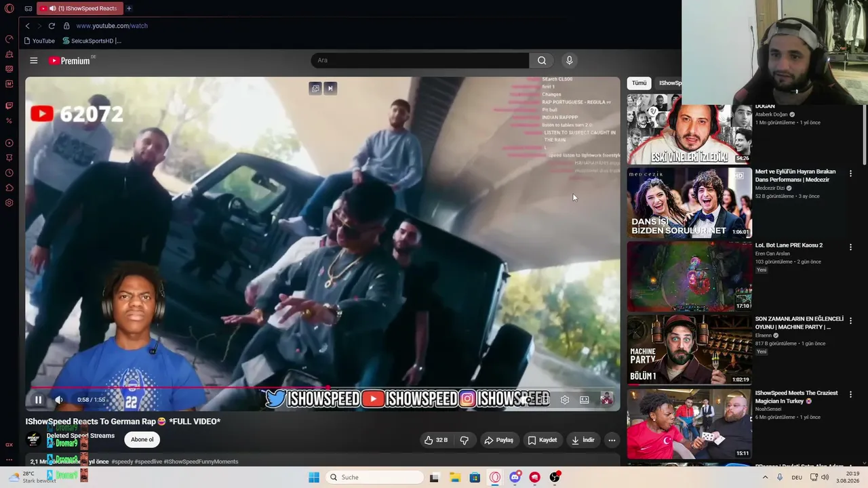Open options for LoL Bot Lane video

coord(850,247)
